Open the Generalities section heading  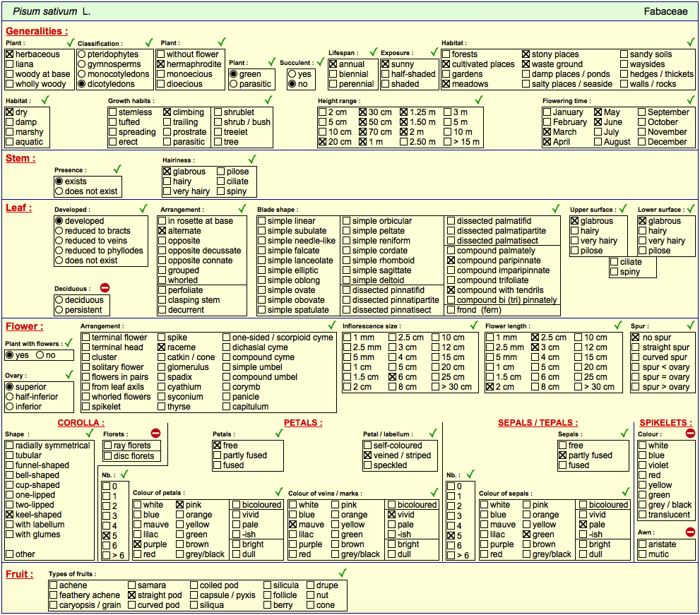pyautogui.click(x=37, y=31)
